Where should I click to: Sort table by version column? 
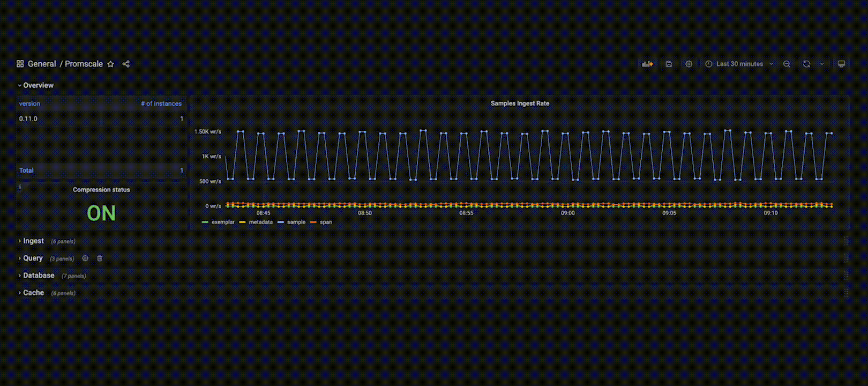click(x=29, y=103)
